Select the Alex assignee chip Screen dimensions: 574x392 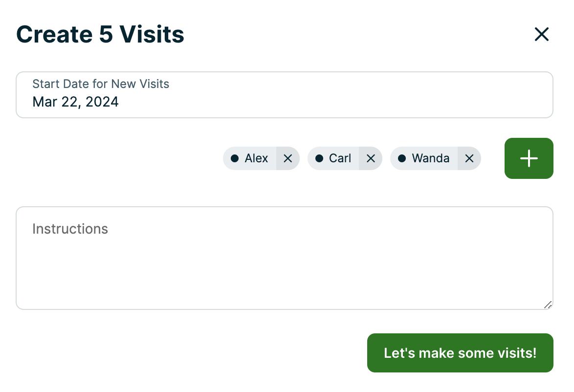point(251,158)
